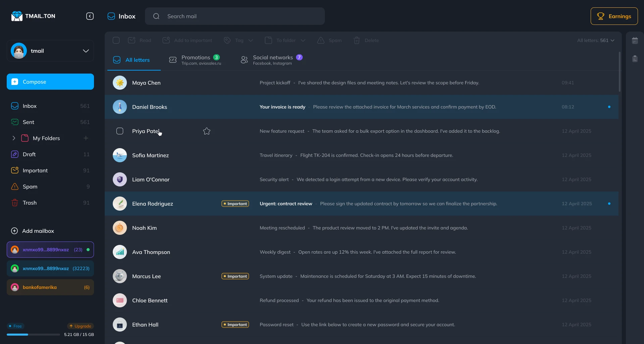Check the Priya Patel email checkbox

point(120,131)
